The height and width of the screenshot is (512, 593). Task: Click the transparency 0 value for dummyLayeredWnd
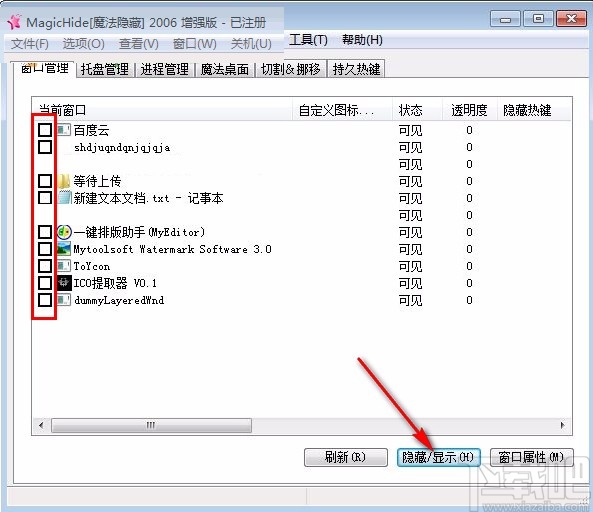pyautogui.click(x=469, y=300)
